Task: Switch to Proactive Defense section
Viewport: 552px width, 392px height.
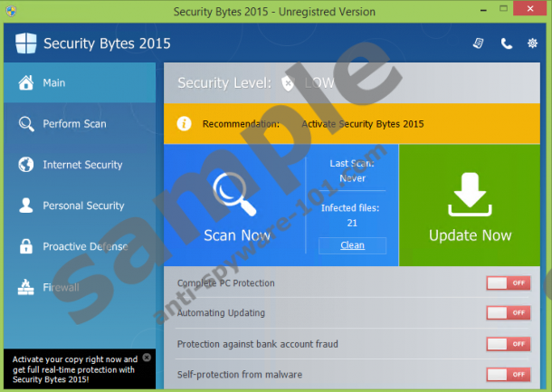Action: pos(80,246)
